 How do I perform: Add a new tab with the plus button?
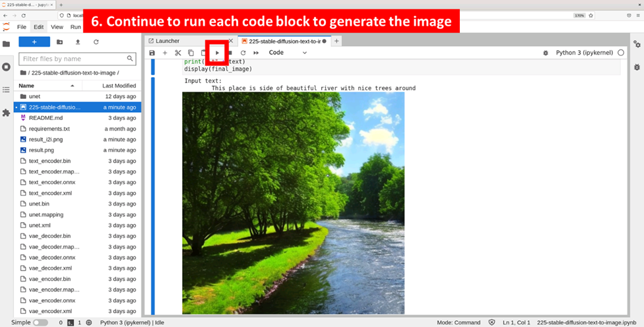(337, 41)
